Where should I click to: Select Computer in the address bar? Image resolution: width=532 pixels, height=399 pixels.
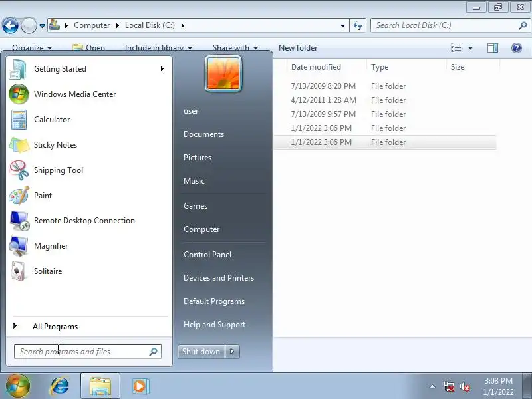[92, 25]
